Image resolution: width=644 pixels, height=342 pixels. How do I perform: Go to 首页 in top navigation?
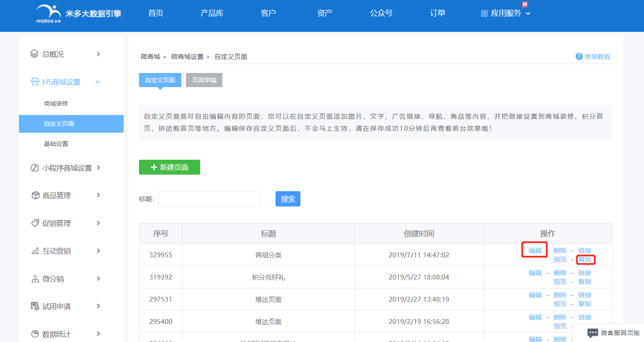156,13
